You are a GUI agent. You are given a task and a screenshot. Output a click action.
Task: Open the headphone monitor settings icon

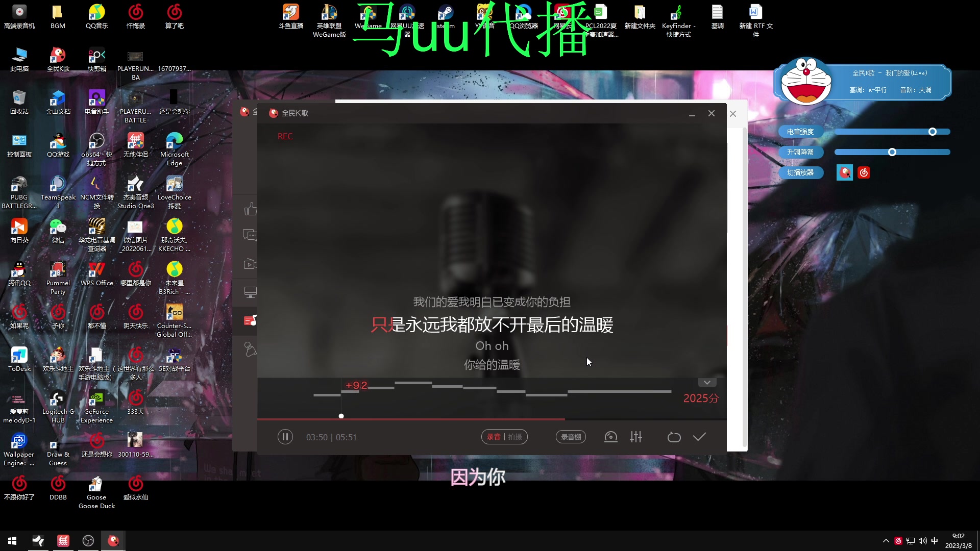[610, 437]
